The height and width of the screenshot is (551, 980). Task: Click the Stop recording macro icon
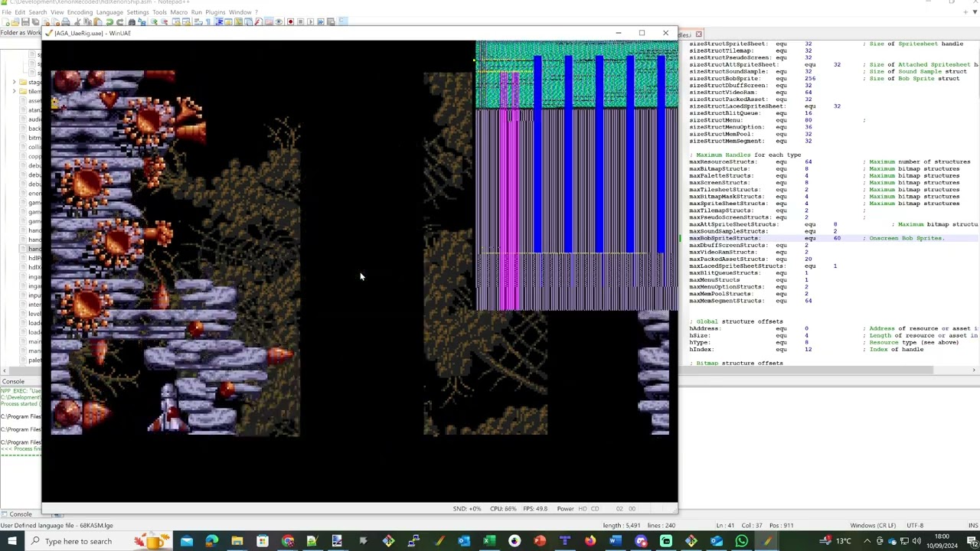(x=300, y=22)
